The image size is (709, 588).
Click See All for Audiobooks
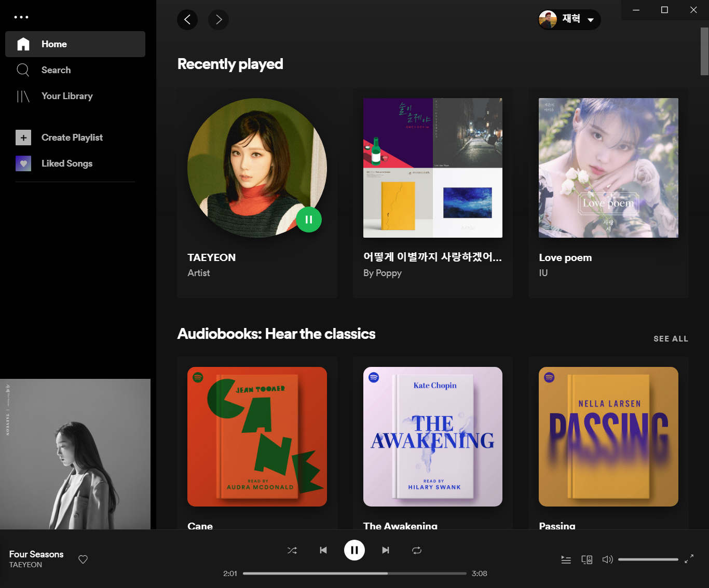pyautogui.click(x=671, y=339)
